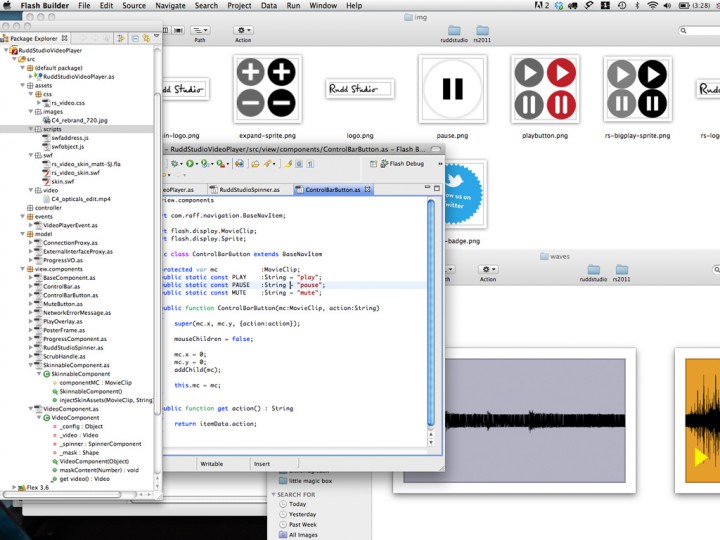Click the green Run button in editor toolbar
Image resolution: width=720 pixels, height=540 pixels.
pos(190,163)
